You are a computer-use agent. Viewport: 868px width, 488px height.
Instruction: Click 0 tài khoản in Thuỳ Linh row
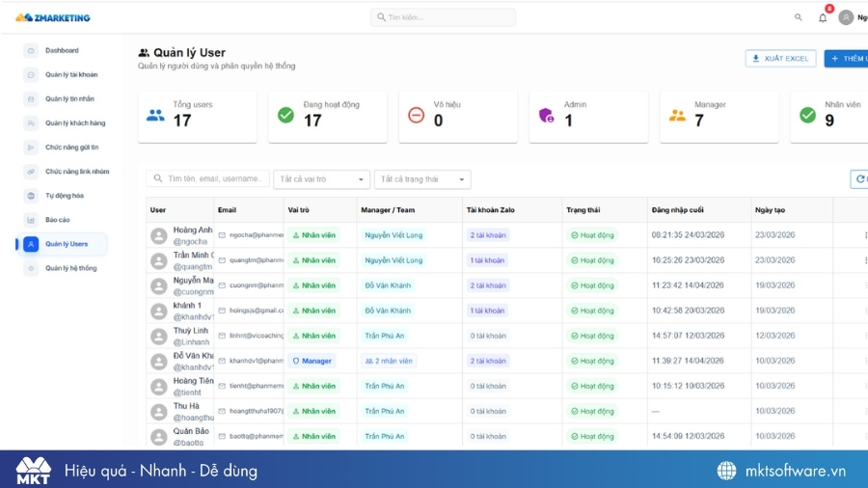(488, 336)
